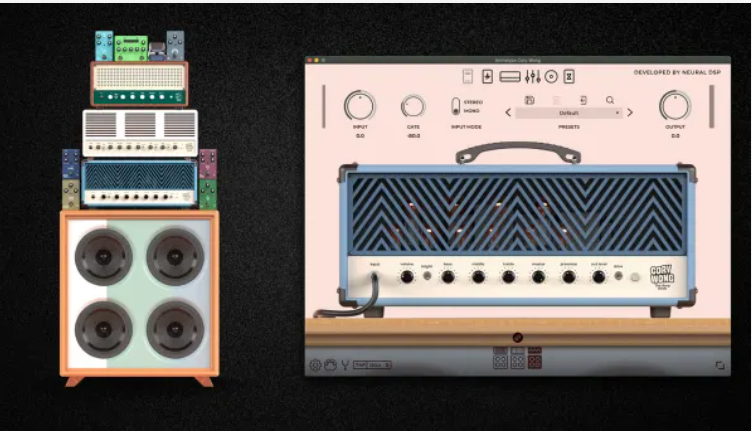The image size is (752, 432).
Task: Select the amp head section icon
Action: (510, 77)
